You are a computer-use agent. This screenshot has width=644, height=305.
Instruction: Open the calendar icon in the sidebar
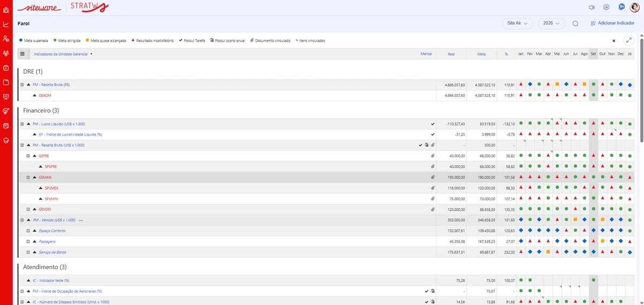click(6, 126)
